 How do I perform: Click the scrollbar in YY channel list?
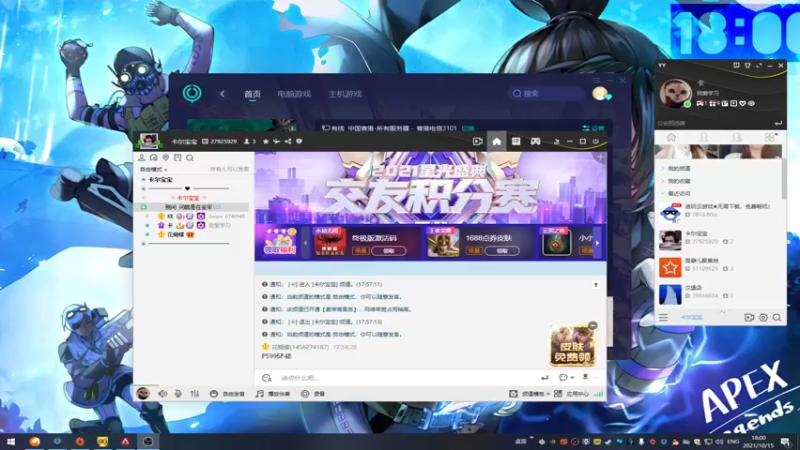[784, 179]
